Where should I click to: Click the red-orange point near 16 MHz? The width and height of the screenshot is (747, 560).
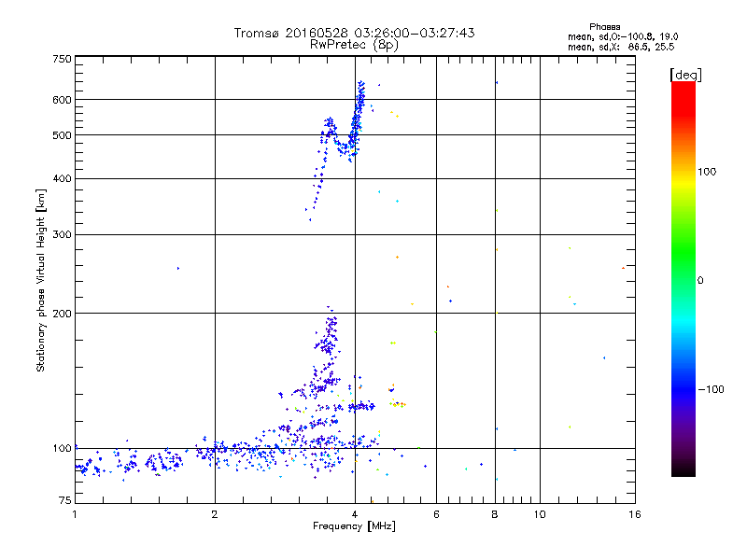(x=623, y=268)
